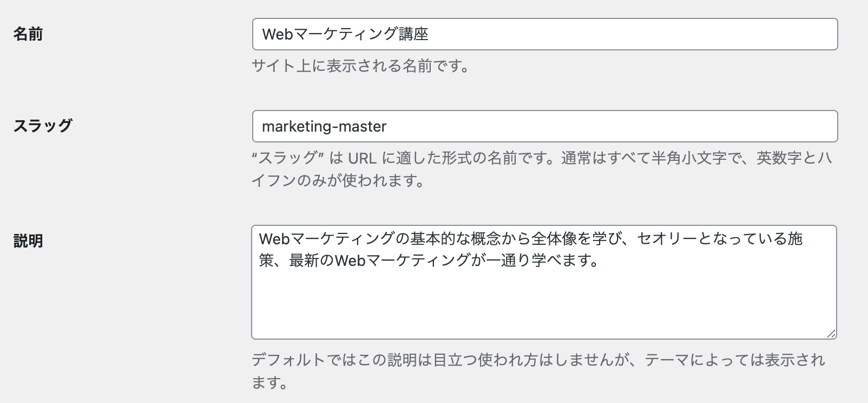The height and width of the screenshot is (403, 868).
Task: Click the first line of description text
Action: pos(530,239)
